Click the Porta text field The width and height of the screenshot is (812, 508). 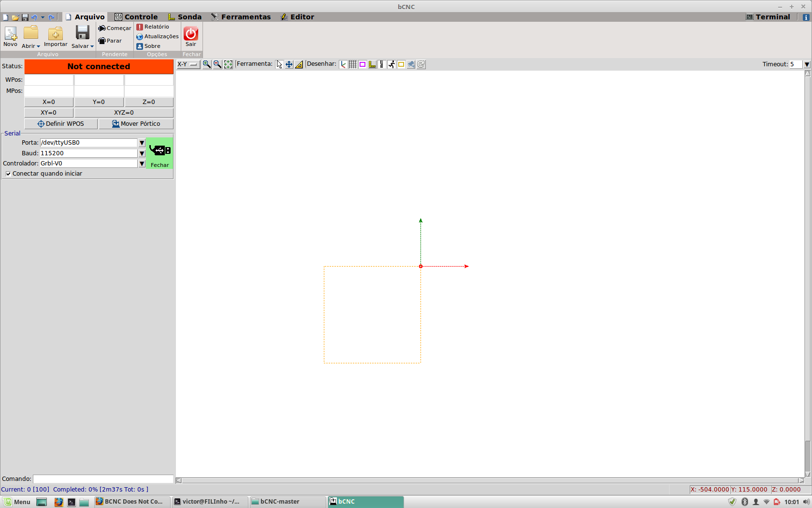[88, 143]
